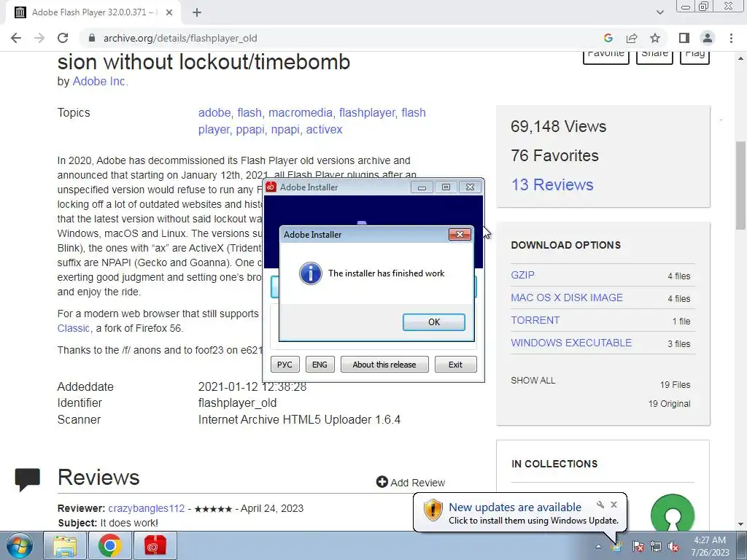Click the '19 Original' files text
This screenshot has width=747, height=560.
coord(669,404)
